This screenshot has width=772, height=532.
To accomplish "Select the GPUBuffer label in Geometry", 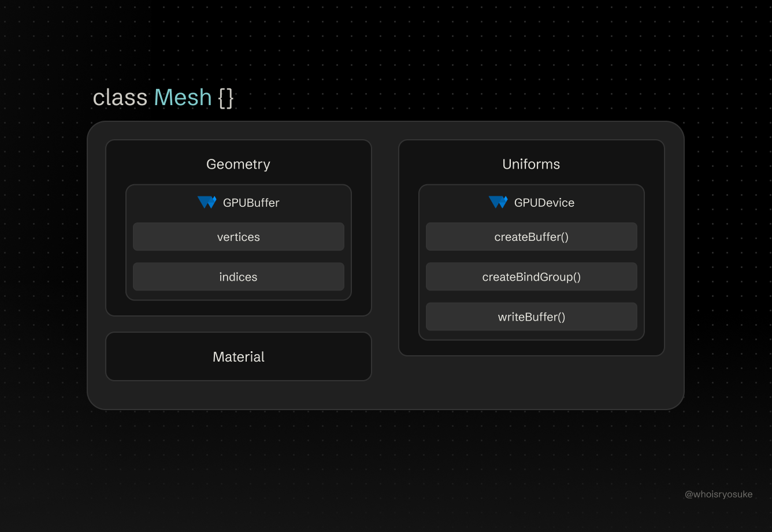I will [251, 203].
